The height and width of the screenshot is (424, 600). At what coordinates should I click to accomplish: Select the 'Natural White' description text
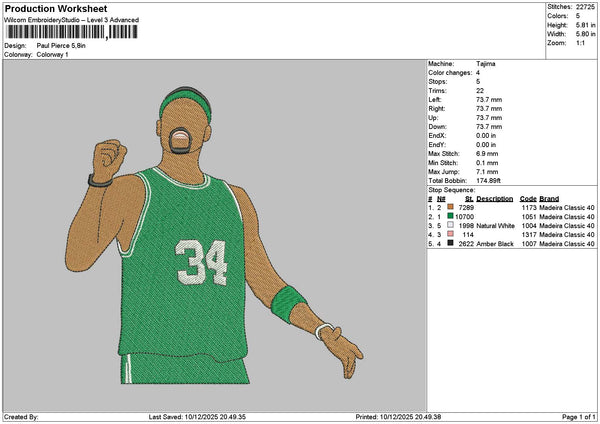[x=496, y=226]
